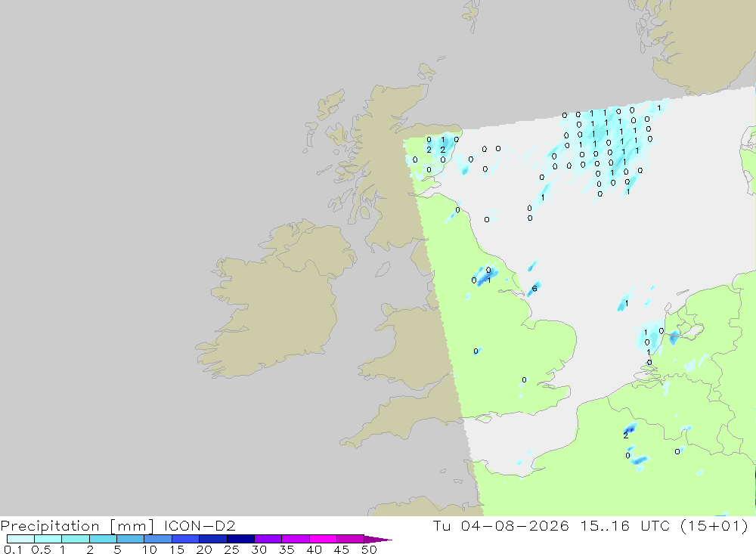Screen dimensions: 756x554
Task: Click the '15..16 UTC' time range text
Action: coord(625,525)
